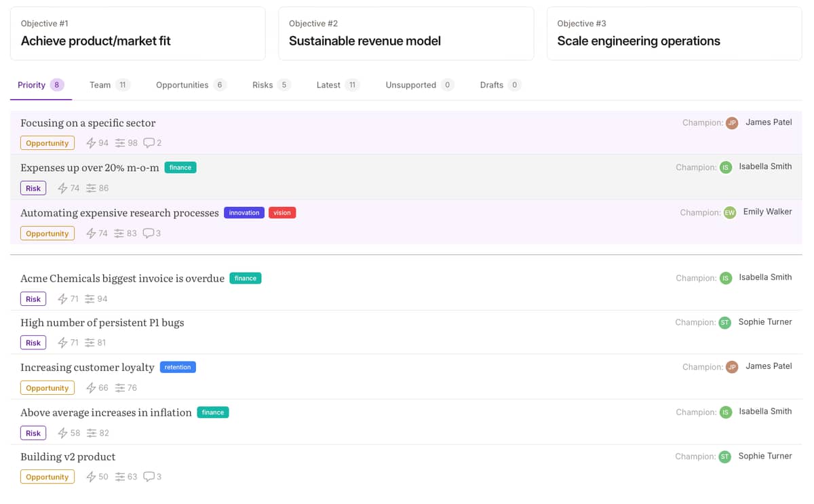The width and height of the screenshot is (814, 504).
Task: Select the Risks tab
Action: coord(271,85)
